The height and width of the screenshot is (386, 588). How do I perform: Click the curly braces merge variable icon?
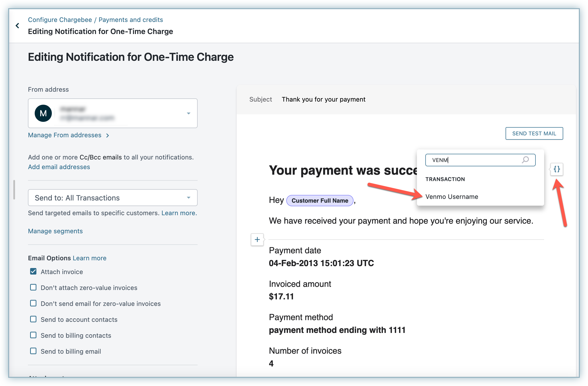tap(556, 169)
